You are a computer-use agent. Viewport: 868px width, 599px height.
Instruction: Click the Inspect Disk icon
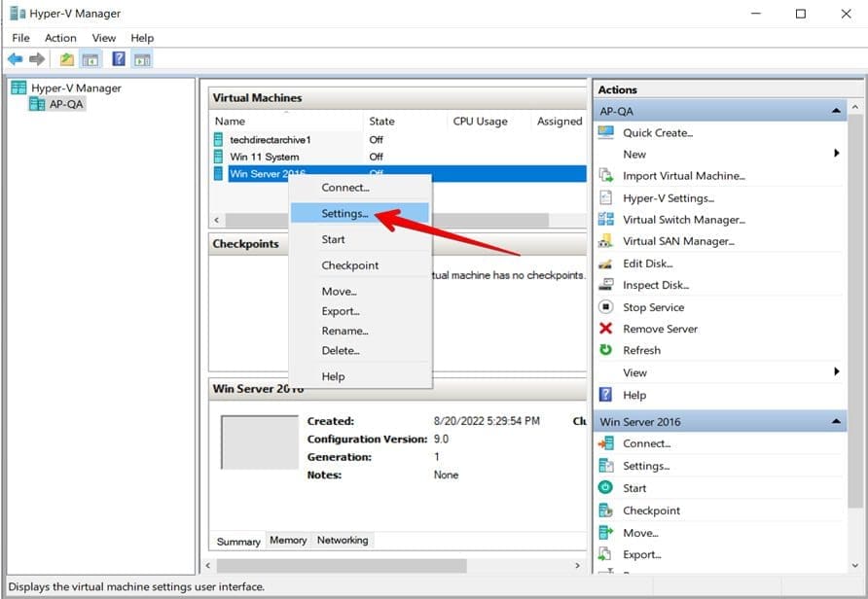(606, 285)
